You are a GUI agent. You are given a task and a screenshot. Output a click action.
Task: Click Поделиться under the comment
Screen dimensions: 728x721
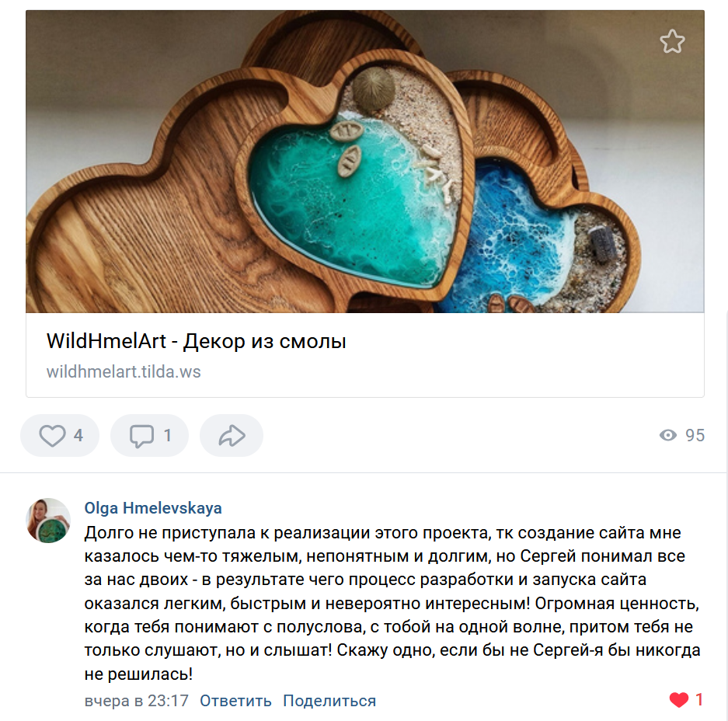click(329, 701)
